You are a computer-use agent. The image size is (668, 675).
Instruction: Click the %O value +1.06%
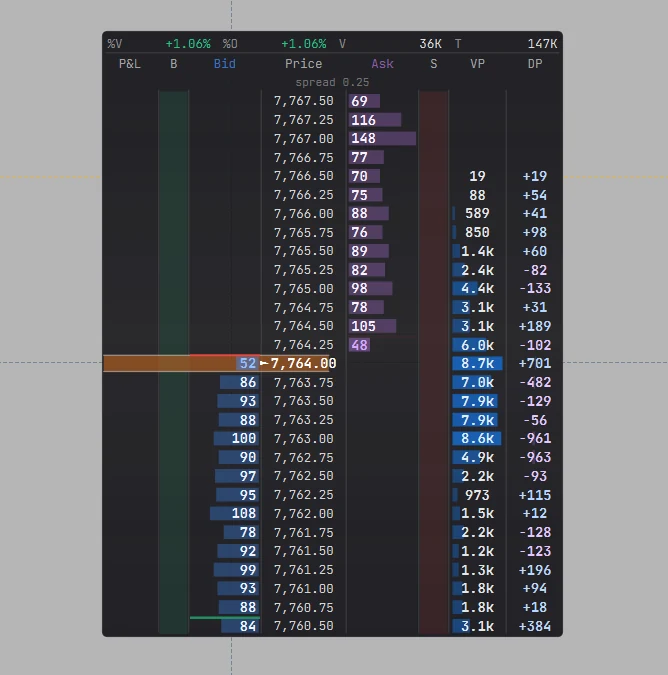click(x=303, y=44)
